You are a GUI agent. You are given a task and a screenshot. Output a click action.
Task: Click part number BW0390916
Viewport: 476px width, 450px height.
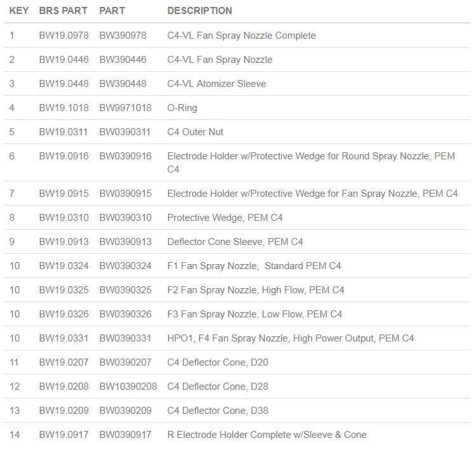pyautogui.click(x=125, y=156)
